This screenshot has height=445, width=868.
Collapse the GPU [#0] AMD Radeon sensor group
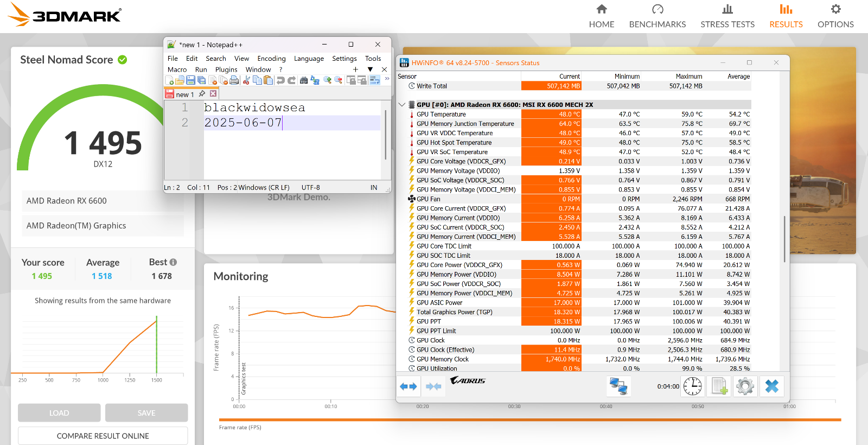point(402,105)
